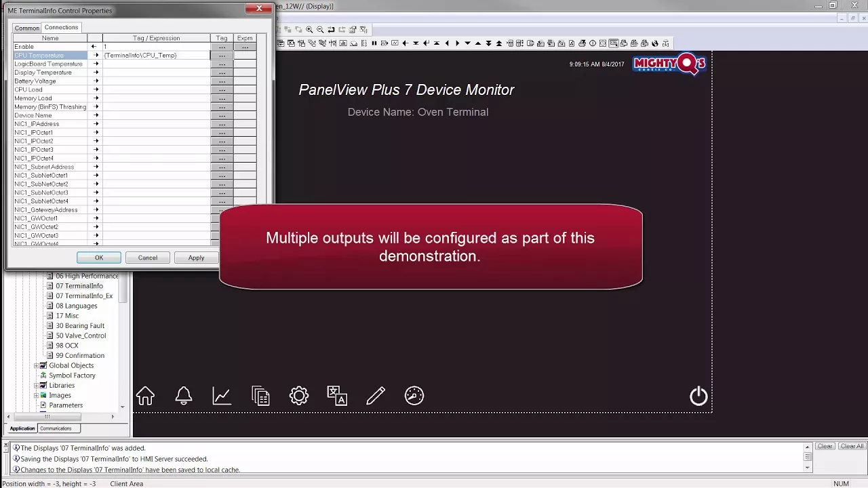Click Cancel in the Control Properties dialog
The height and width of the screenshot is (488, 868).
[x=148, y=258]
